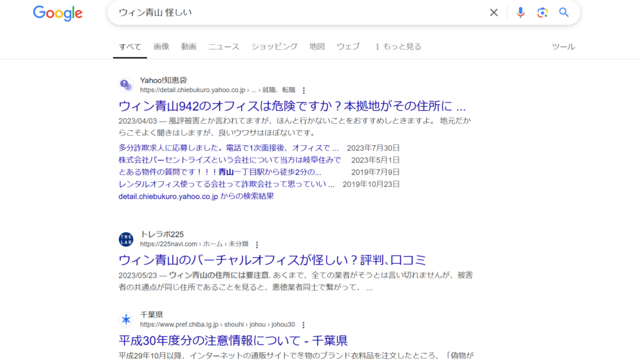The width and height of the screenshot is (641, 364).
Task: Open Google Lens image search
Action: [542, 13]
